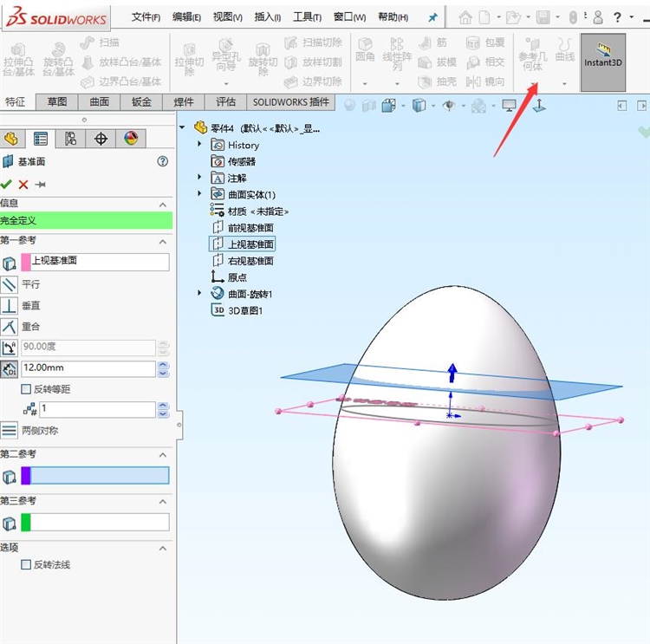Toggle the Instant3D tool
650x644 pixels.
pos(602,62)
